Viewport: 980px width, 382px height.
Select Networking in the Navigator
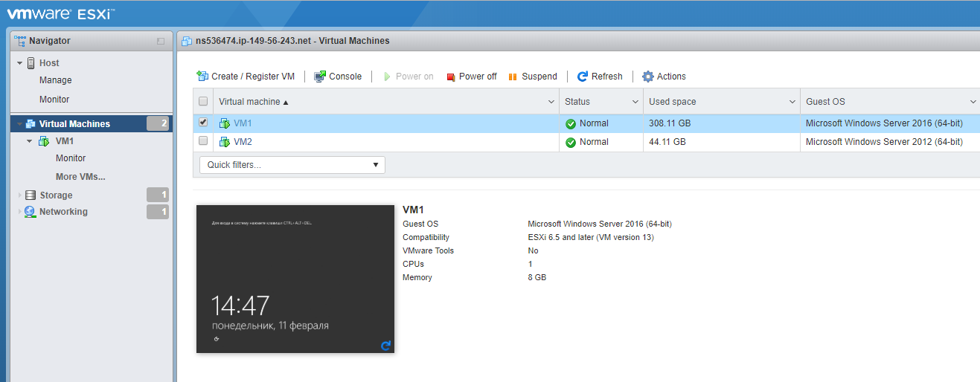click(63, 212)
